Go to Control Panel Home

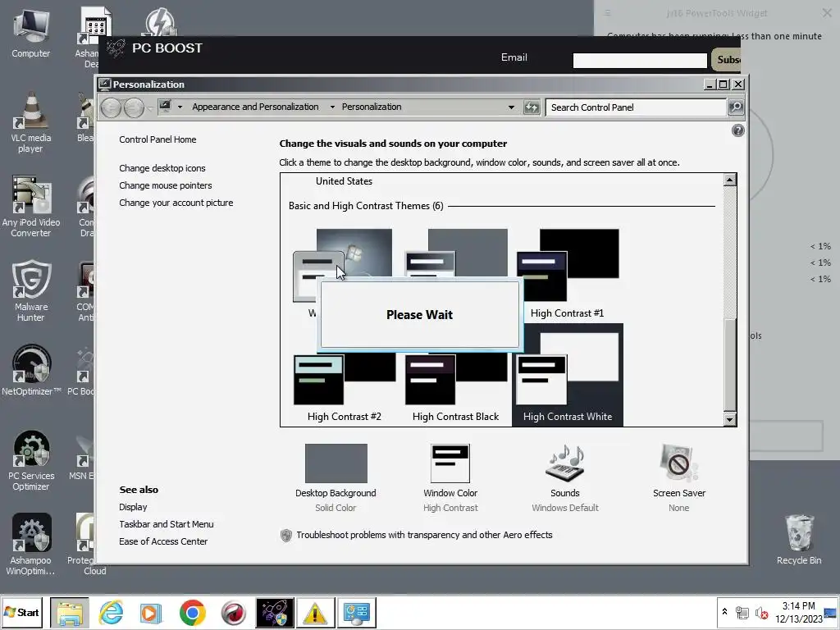(157, 139)
